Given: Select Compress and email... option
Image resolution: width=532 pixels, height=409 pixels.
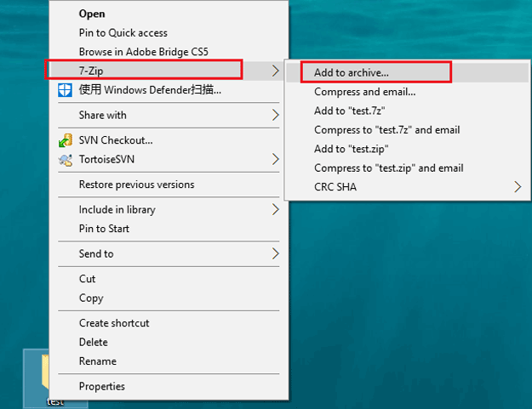Looking at the screenshot, I should click(x=408, y=92).
